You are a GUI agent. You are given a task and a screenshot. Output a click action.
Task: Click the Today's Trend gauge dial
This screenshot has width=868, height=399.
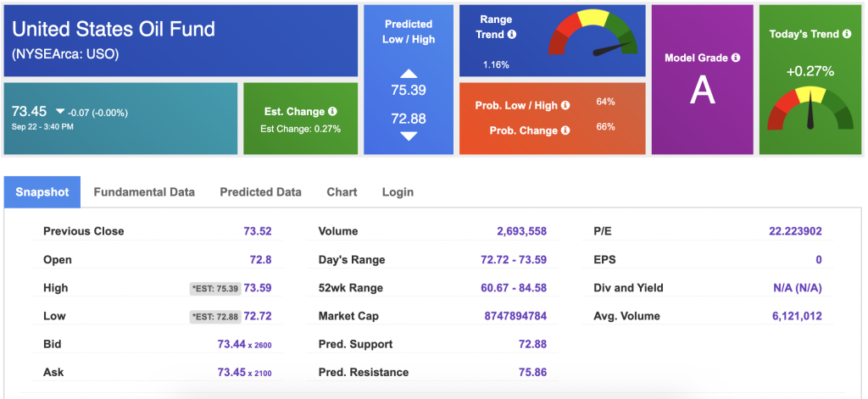pyautogui.click(x=809, y=108)
